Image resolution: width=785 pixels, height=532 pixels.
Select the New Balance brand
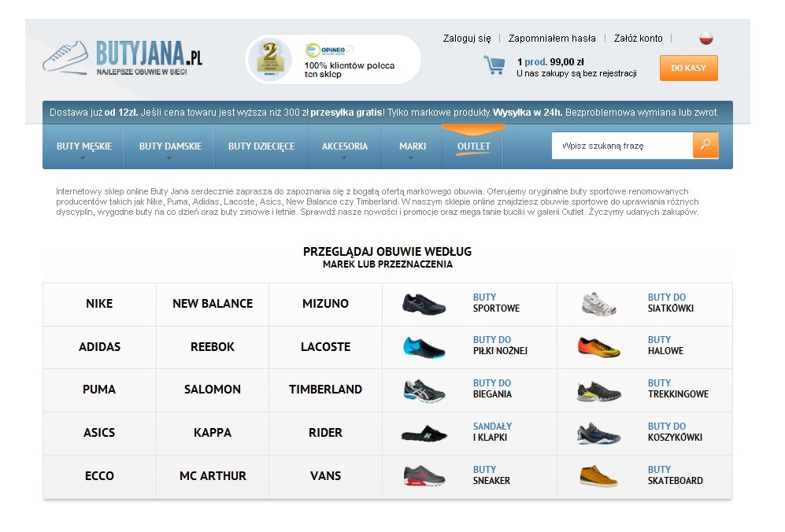click(x=213, y=303)
